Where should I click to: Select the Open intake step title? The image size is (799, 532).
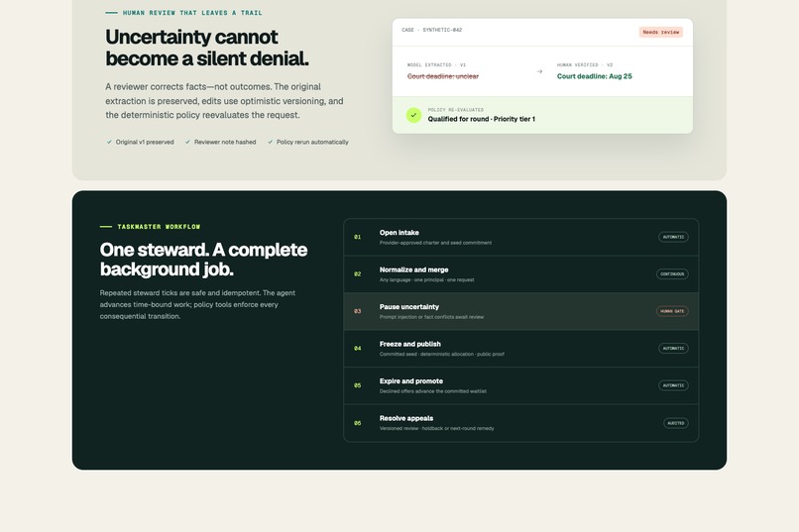[399, 233]
